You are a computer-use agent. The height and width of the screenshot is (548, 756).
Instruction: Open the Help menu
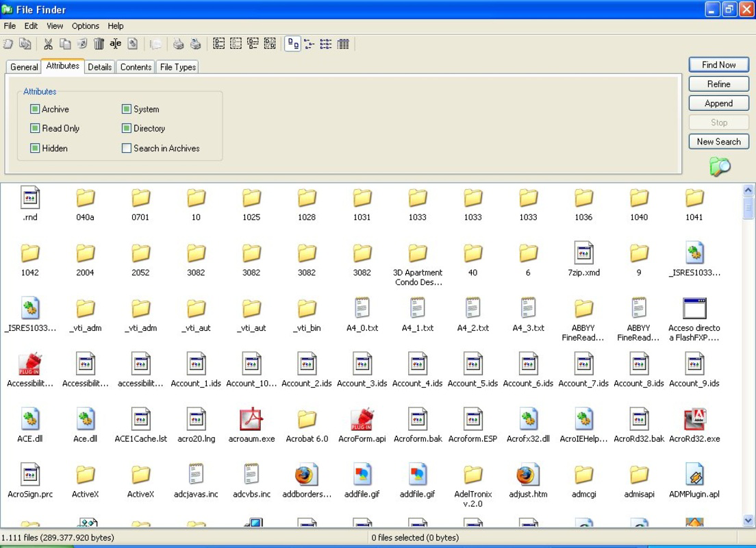coord(115,26)
